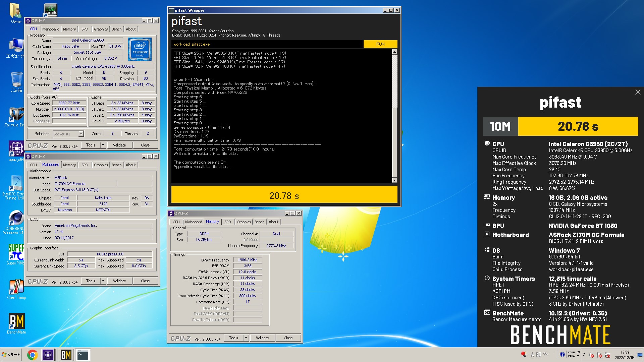The image size is (644, 362).
Task: Click the disconnected network tray icon
Action: pyautogui.click(x=607, y=355)
